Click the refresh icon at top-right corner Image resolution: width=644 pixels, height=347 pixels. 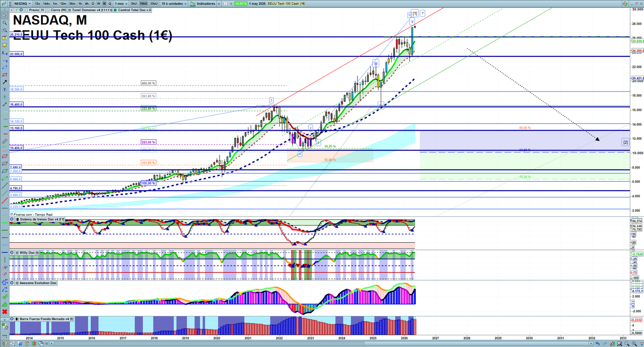click(x=625, y=4)
